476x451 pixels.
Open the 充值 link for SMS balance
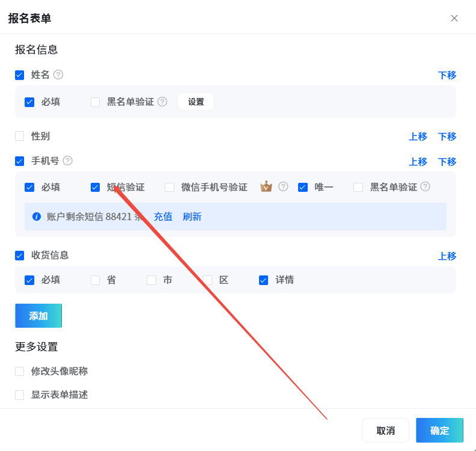[163, 216]
